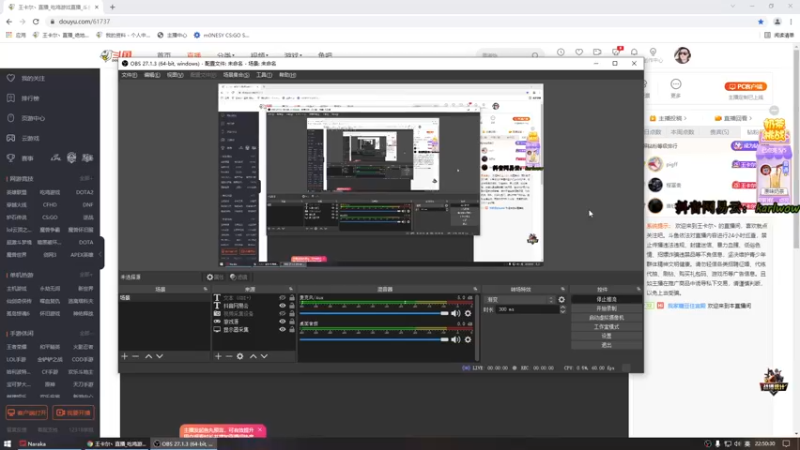This screenshot has height=450, width=800.
Task: Toggle lock on the first text source
Action: coord(292,297)
